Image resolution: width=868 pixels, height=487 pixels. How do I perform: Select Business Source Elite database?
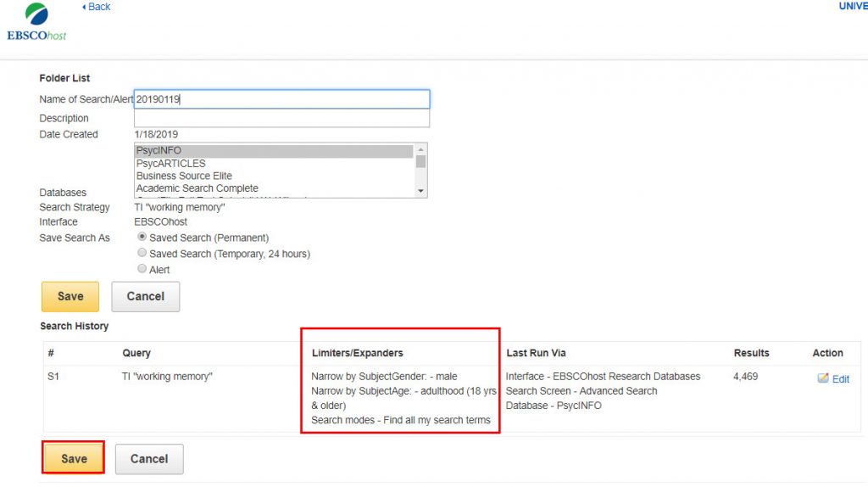[274, 176]
